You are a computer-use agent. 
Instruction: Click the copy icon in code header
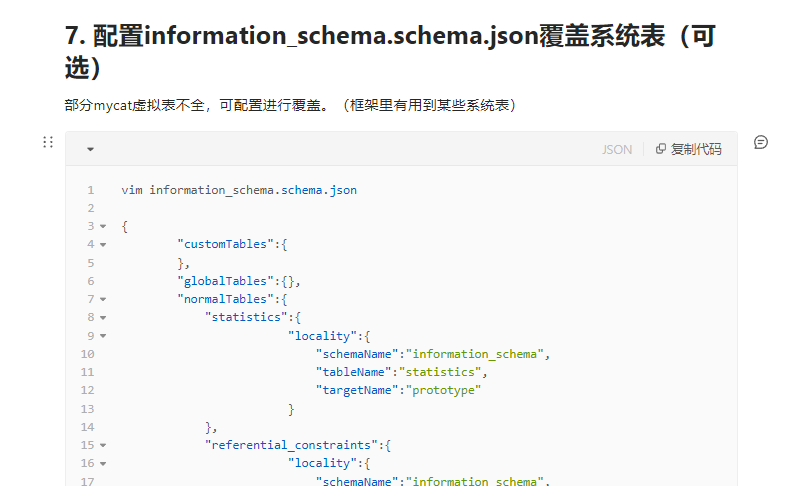click(660, 149)
